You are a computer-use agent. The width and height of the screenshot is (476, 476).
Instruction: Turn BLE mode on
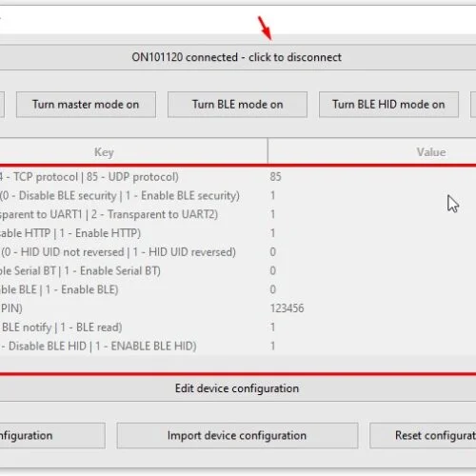[237, 105]
